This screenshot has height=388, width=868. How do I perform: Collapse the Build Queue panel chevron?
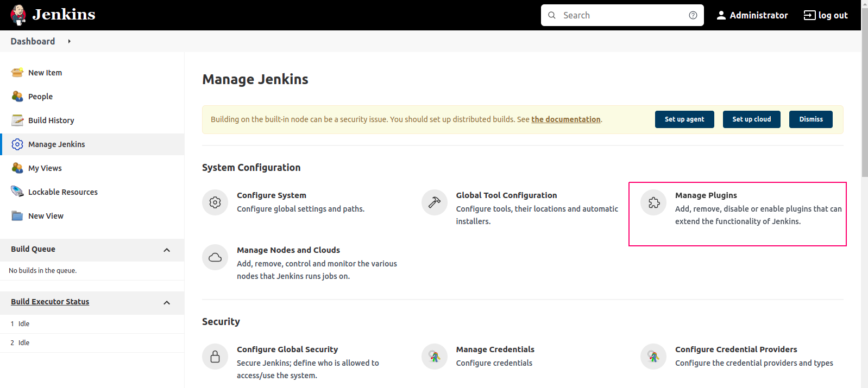[167, 250]
